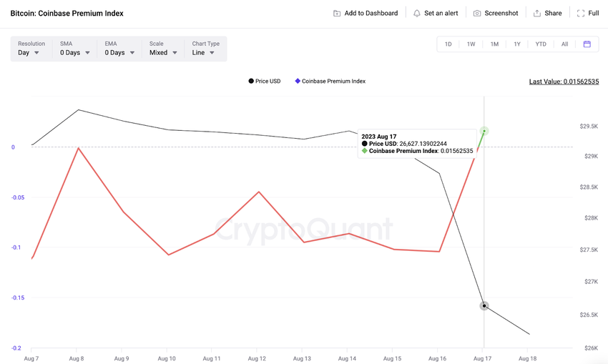The height and width of the screenshot is (364, 608).
Task: Select the All time range
Action: coord(564,44)
